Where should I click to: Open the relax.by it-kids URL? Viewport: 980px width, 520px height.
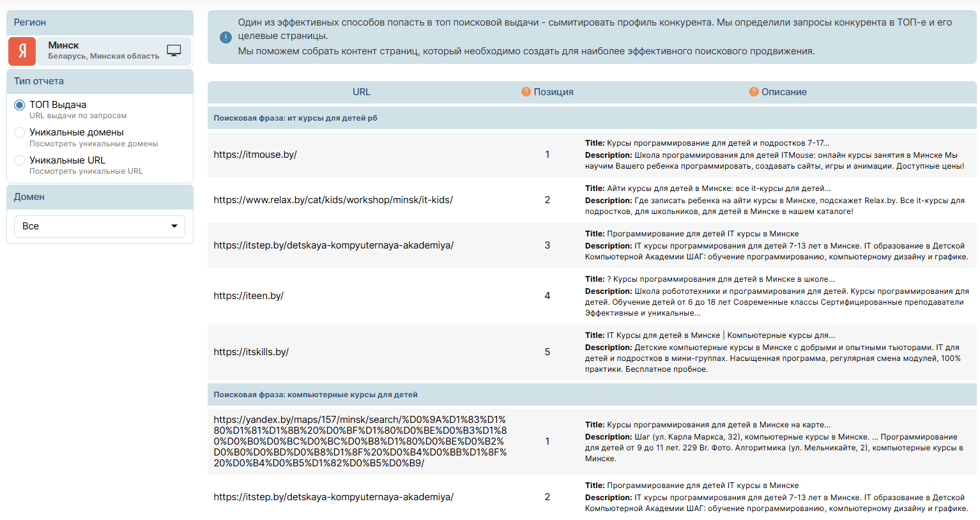pyautogui.click(x=333, y=200)
